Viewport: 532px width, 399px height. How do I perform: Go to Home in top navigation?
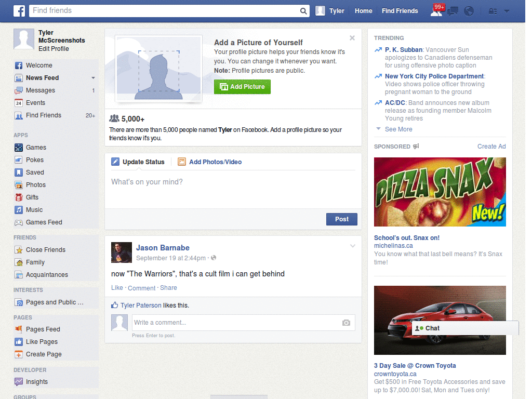(363, 11)
